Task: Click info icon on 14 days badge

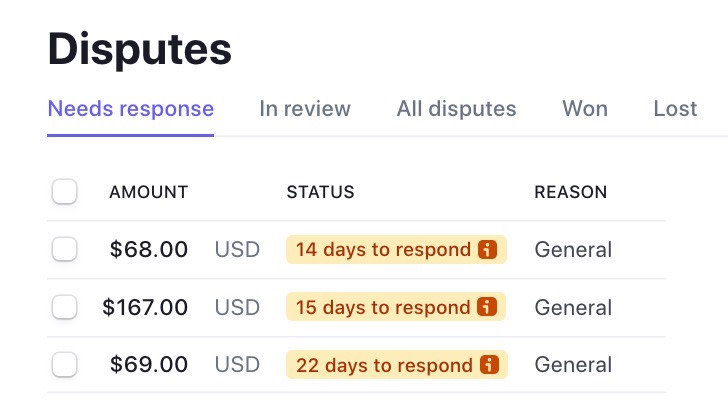Action: [488, 250]
